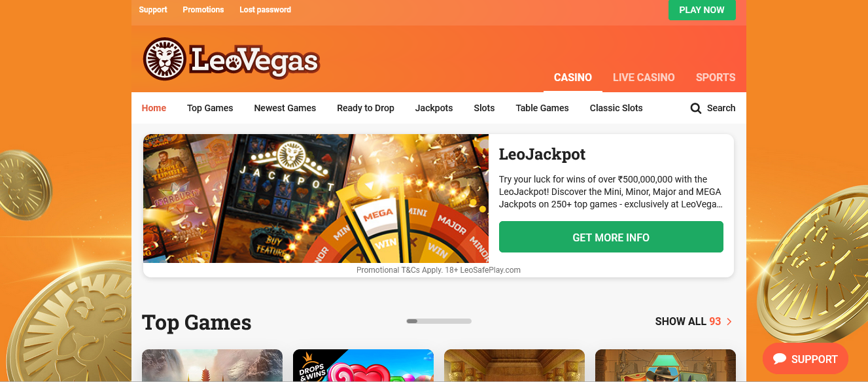Screen dimensions: 868x382
Task: Select the Casino tab
Action: click(573, 77)
